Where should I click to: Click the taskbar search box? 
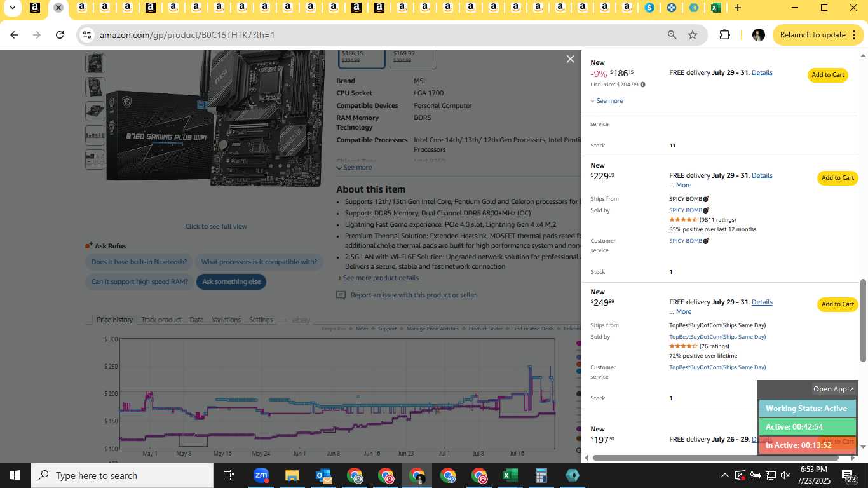(x=122, y=475)
